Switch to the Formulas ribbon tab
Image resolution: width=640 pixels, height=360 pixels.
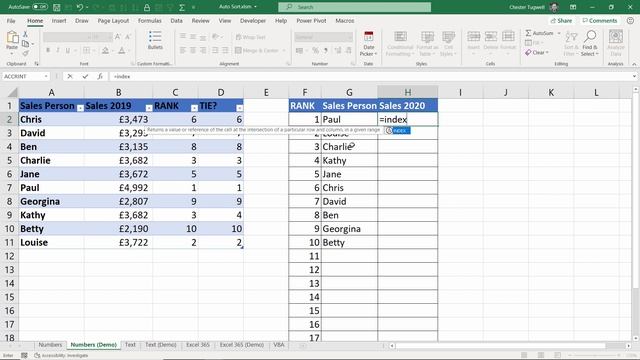click(149, 21)
